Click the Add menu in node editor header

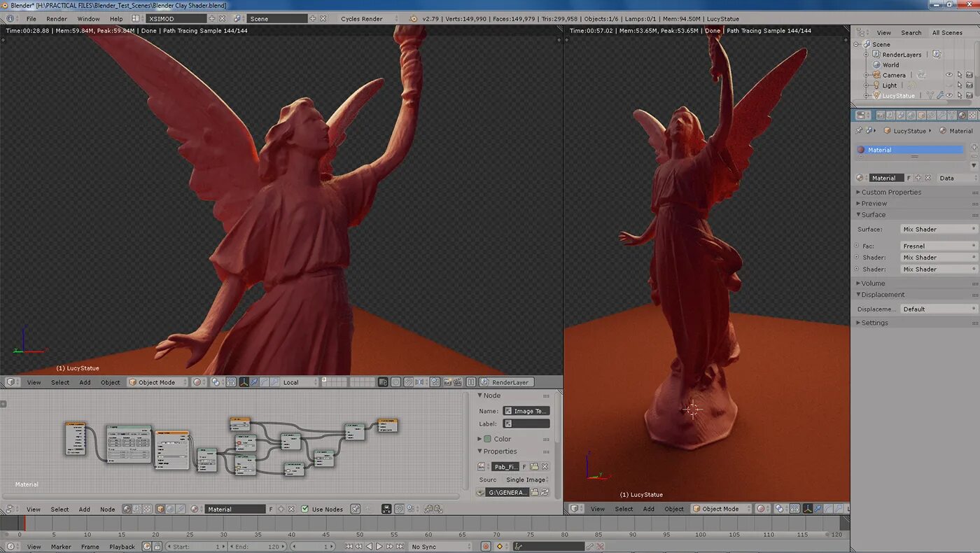pos(84,510)
